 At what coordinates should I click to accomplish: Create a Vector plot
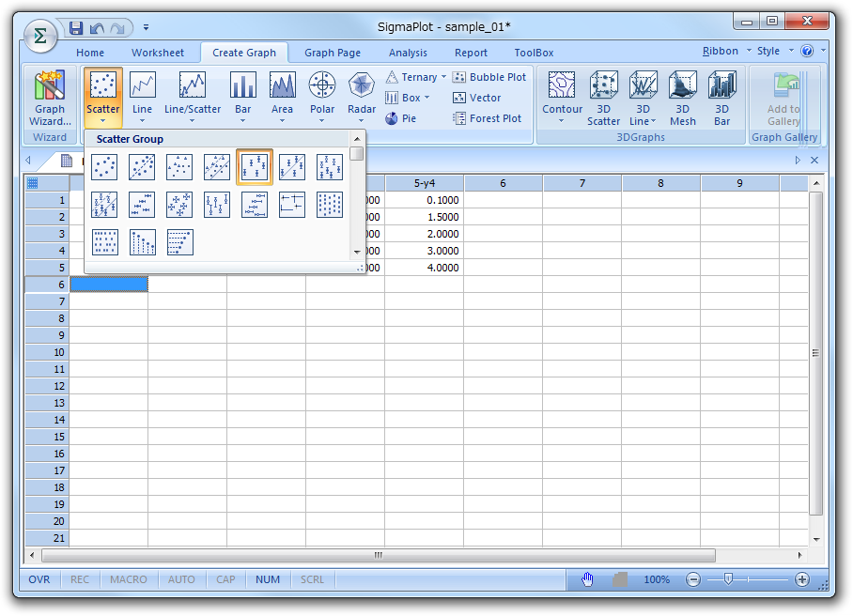[476, 98]
